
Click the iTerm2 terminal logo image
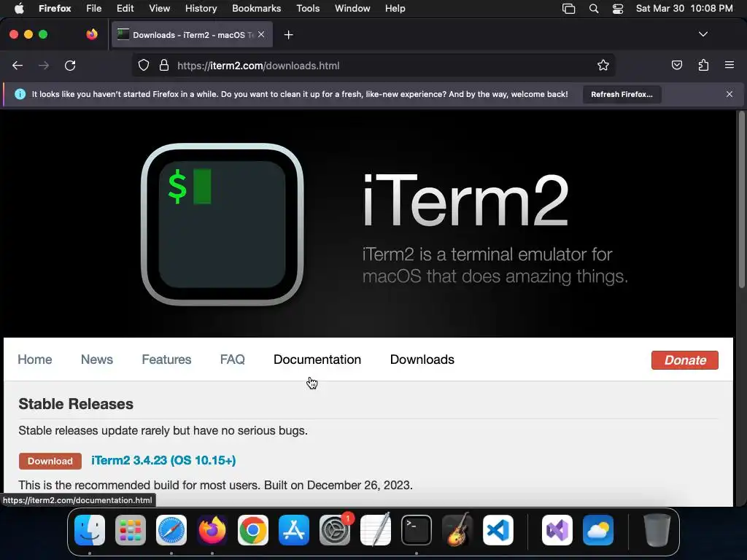[x=222, y=225]
